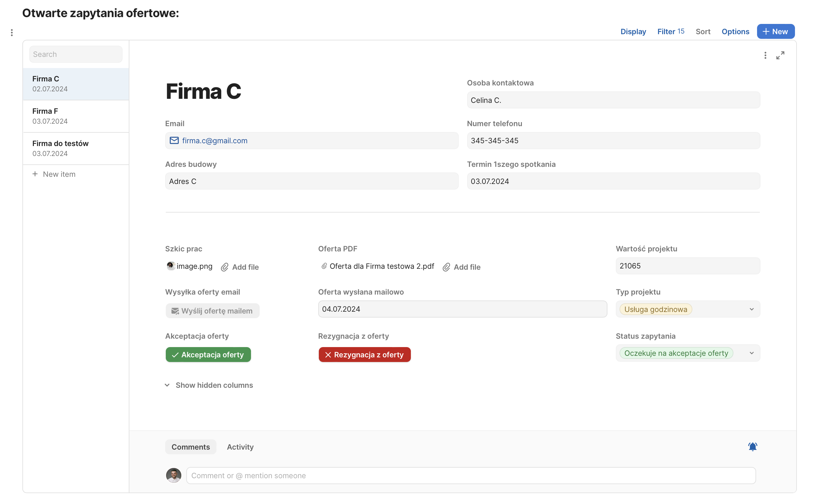
Task: Switch to the Activity tab
Action: click(x=240, y=447)
